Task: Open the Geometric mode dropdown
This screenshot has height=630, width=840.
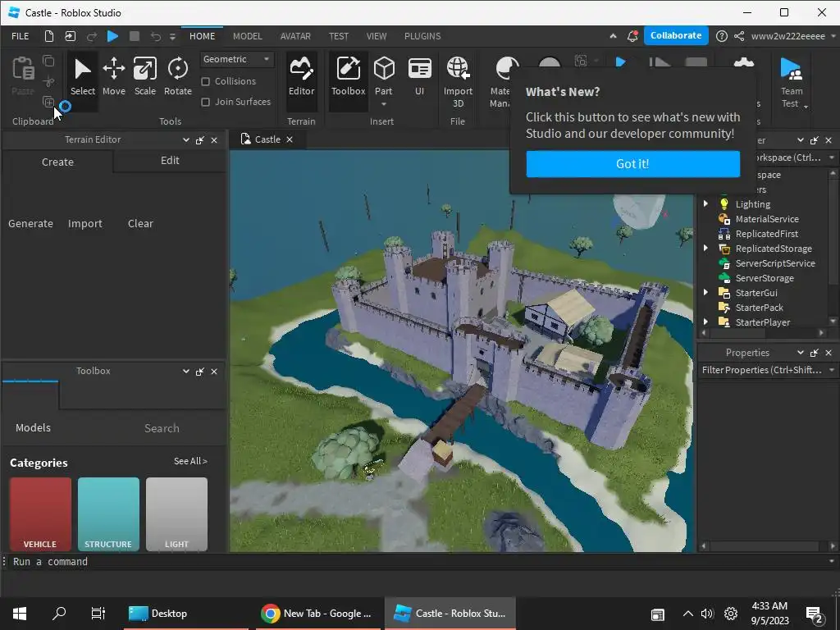Action: 237,59
